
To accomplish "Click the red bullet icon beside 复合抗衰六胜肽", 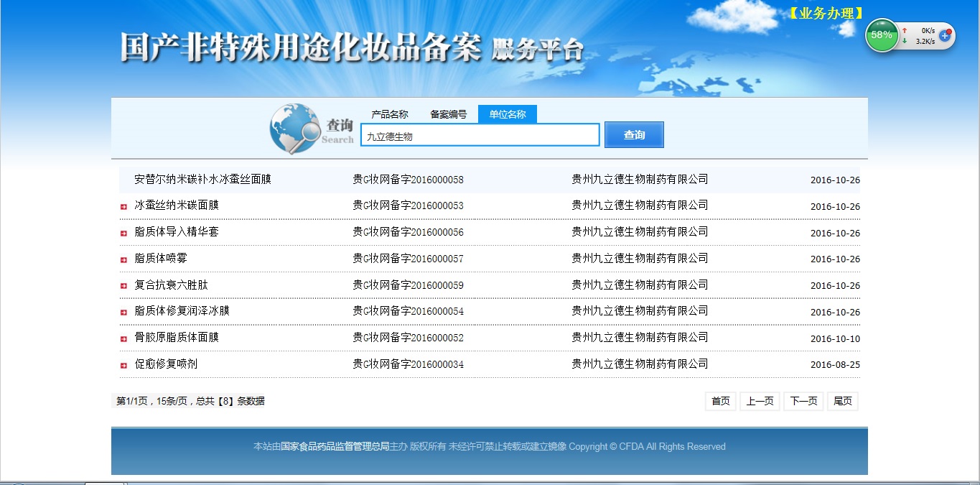I will [123, 286].
